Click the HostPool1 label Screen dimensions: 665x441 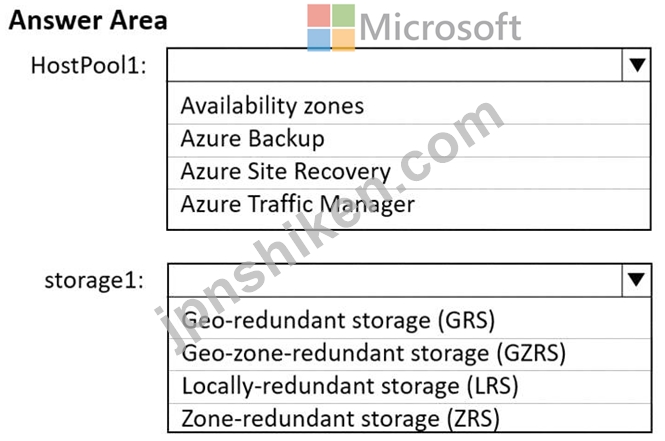[x=89, y=66]
